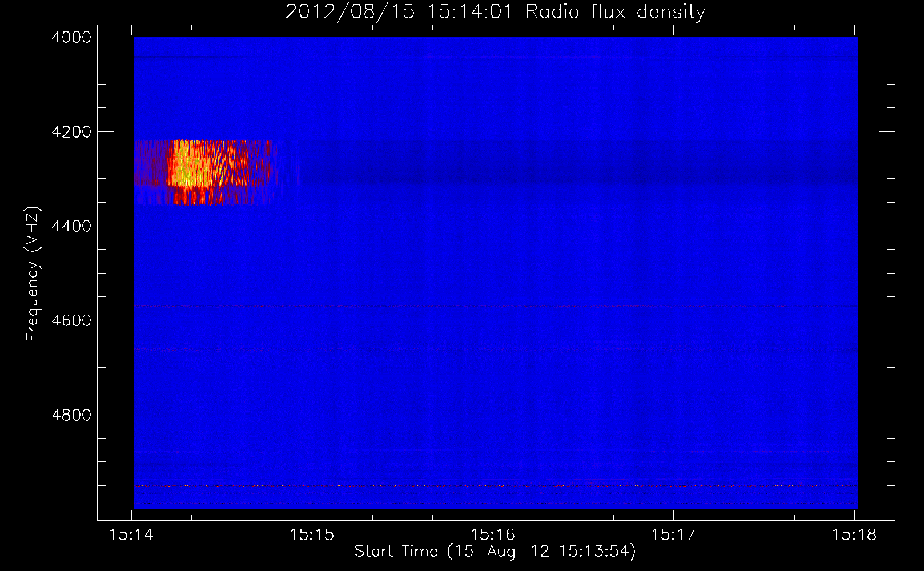Click the 4800 frequency tick label
924x571 pixels.
tap(71, 415)
